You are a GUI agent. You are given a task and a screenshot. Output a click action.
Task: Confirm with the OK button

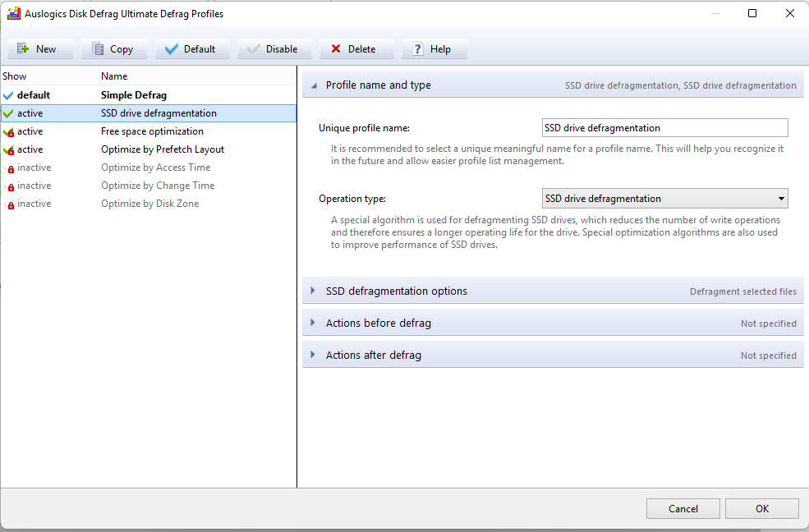[762, 509]
